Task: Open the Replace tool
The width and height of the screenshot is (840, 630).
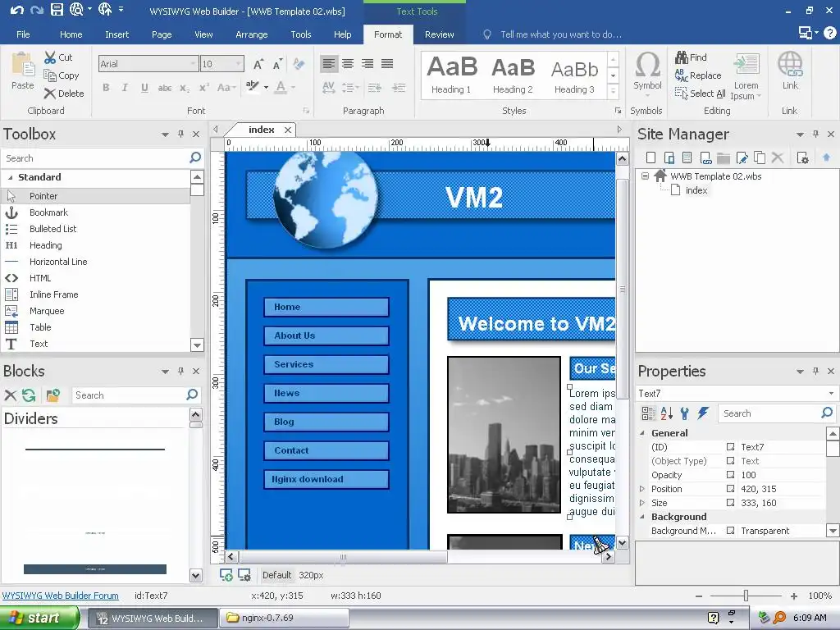Action: pos(698,75)
